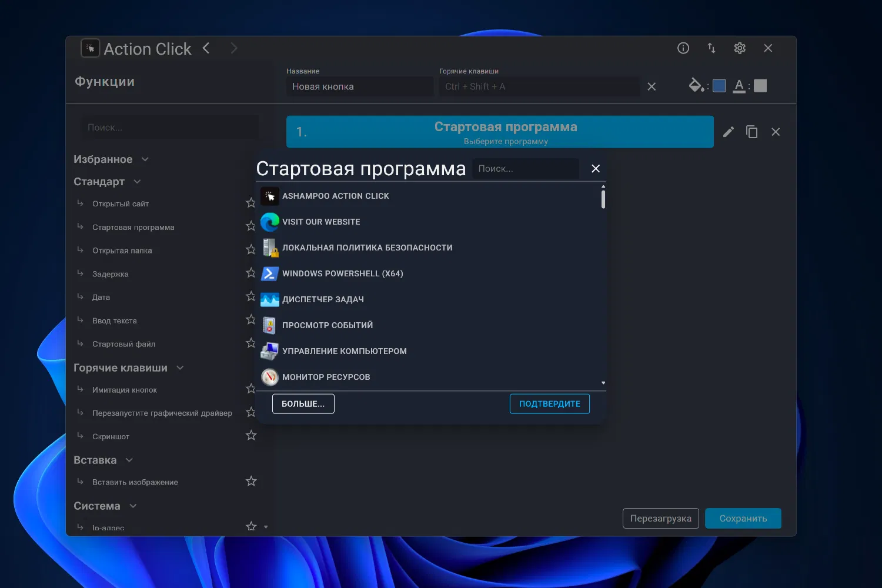
Task: Duplicate step 1 with the copy icon
Action: point(752,132)
